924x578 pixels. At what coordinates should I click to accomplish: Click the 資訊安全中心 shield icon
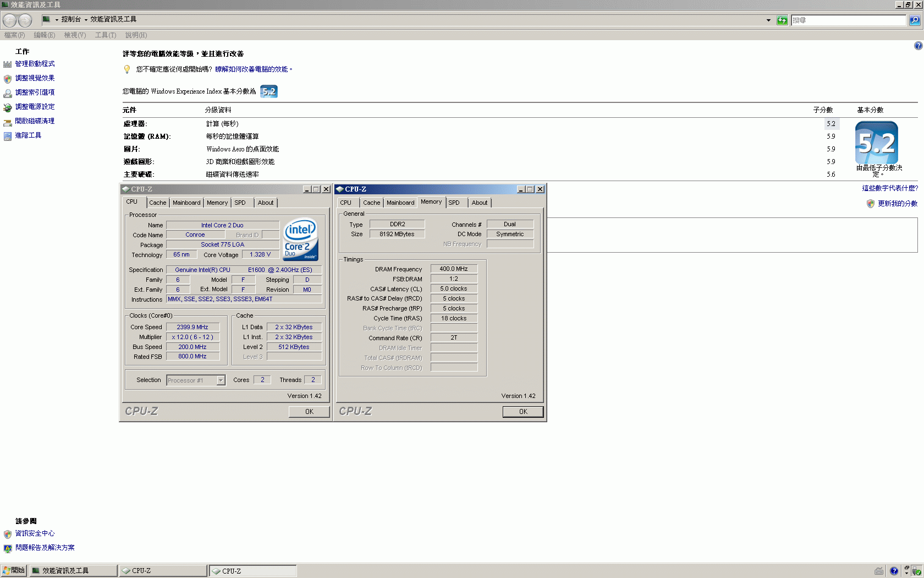(x=8, y=534)
